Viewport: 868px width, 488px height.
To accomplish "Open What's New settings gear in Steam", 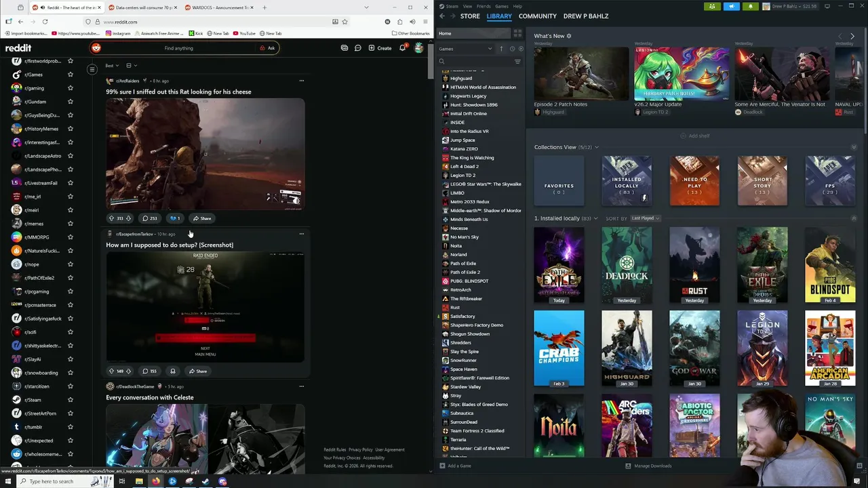I will coord(569,36).
